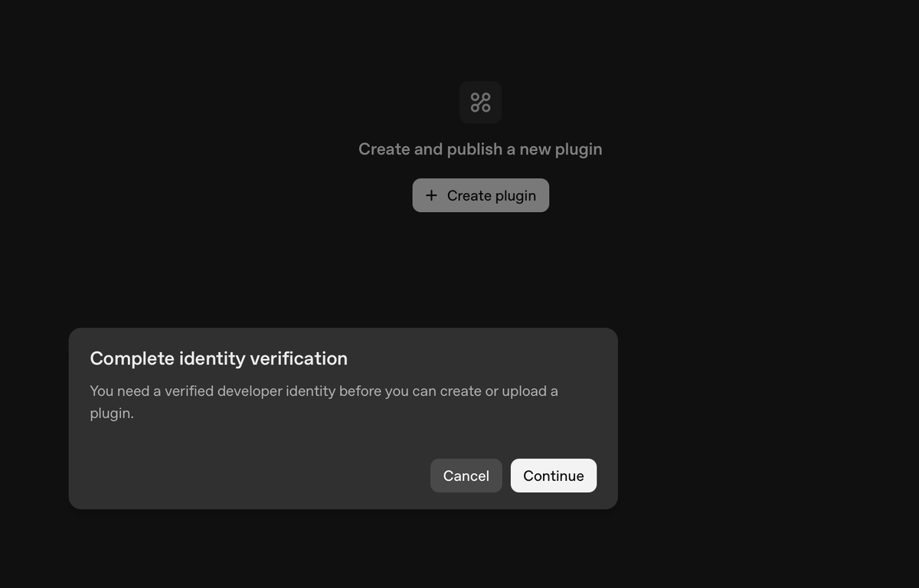This screenshot has width=919, height=588.
Task: Click the plugin icon above the heading
Action: coord(480,102)
